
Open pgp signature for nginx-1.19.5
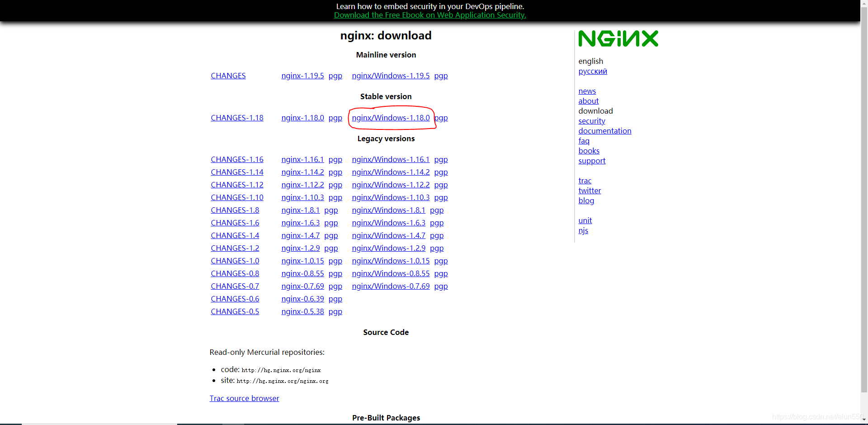(x=335, y=76)
